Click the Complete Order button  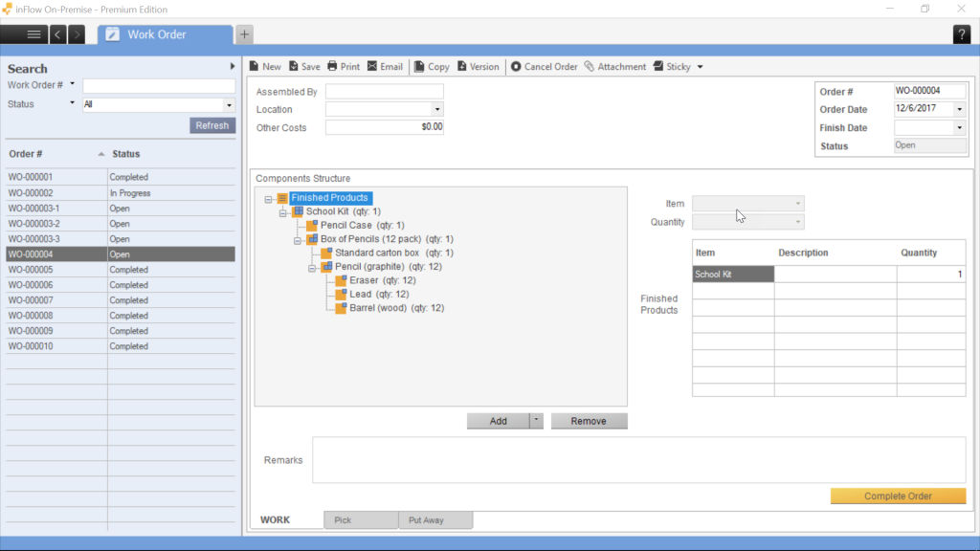898,496
